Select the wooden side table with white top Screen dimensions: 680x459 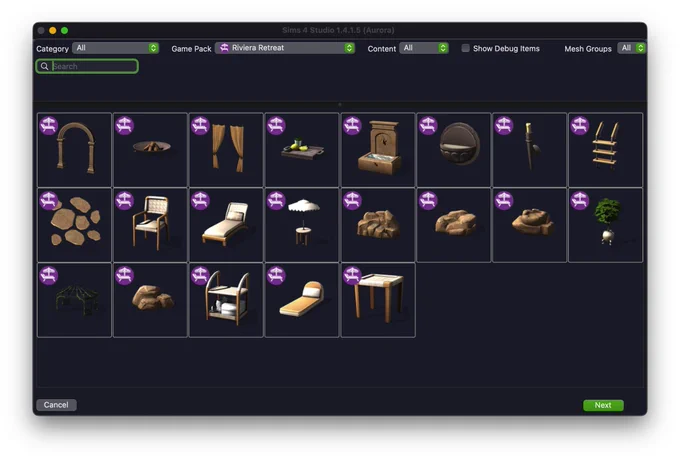378,300
